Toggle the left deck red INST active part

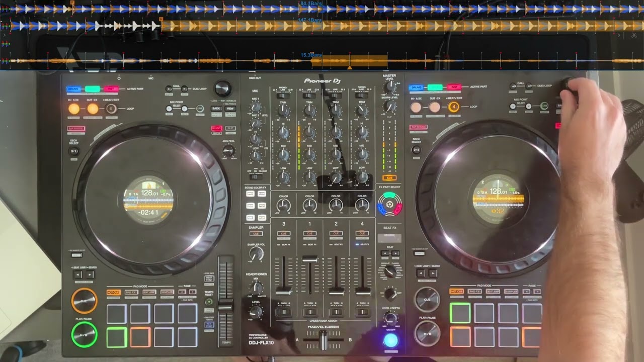[111, 89]
